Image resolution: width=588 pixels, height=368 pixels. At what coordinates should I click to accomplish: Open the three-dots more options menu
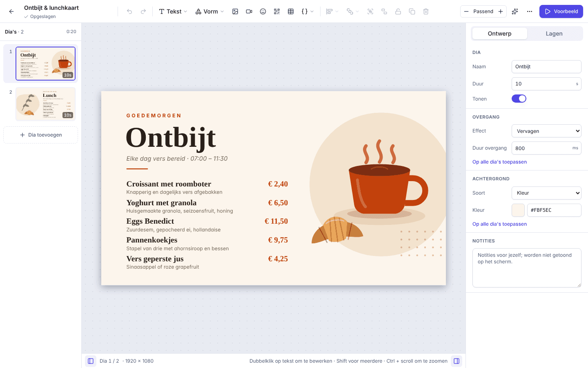click(530, 11)
